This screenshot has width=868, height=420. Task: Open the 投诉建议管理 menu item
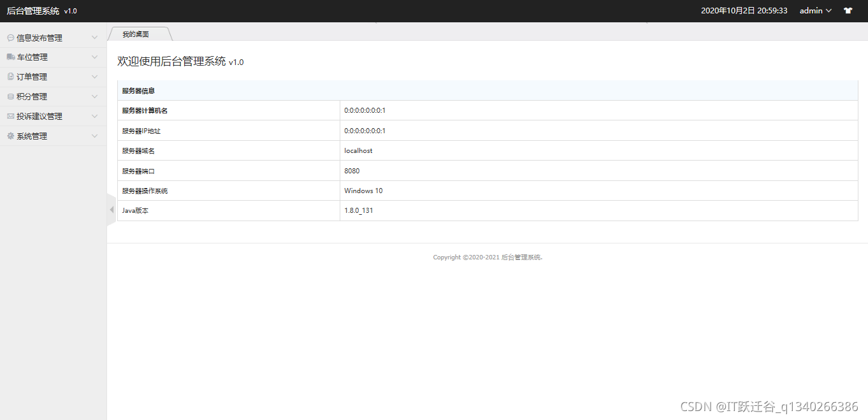coord(54,117)
